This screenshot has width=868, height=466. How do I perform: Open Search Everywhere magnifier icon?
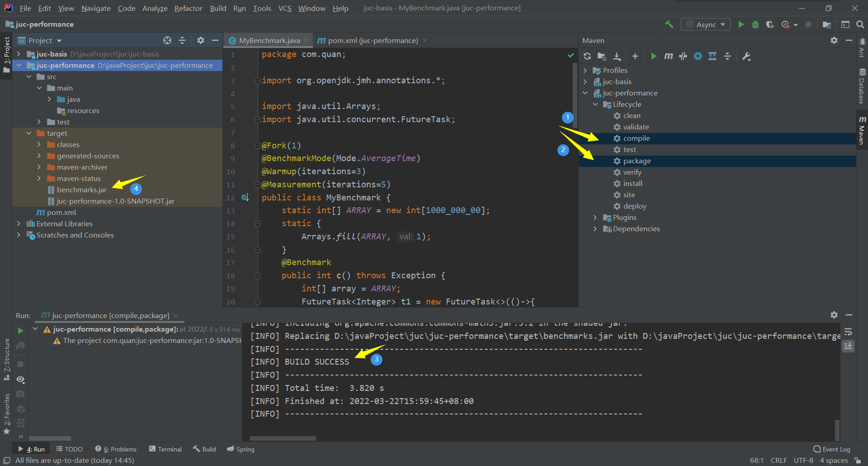tap(860, 24)
